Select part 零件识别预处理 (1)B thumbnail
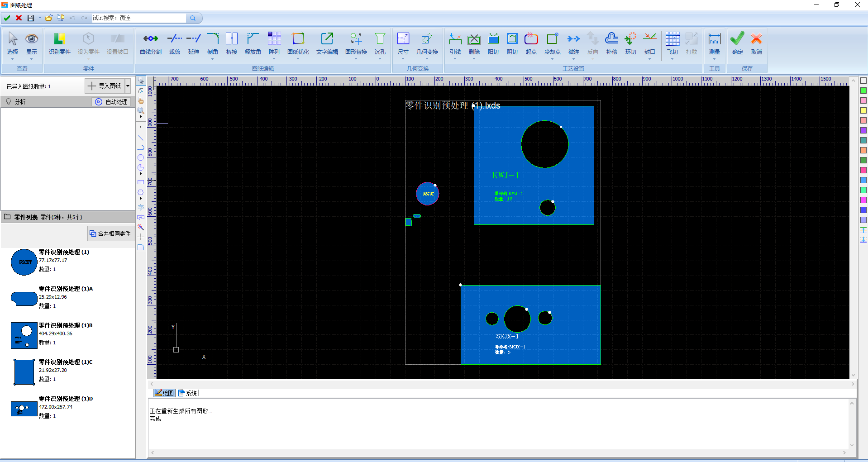The width and height of the screenshot is (868, 462). (x=24, y=335)
